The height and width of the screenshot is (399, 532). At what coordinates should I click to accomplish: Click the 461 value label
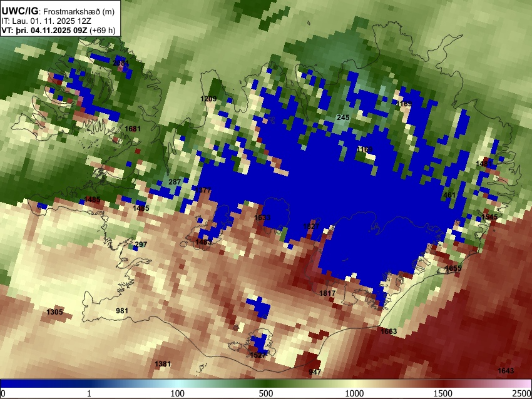tap(449, 195)
